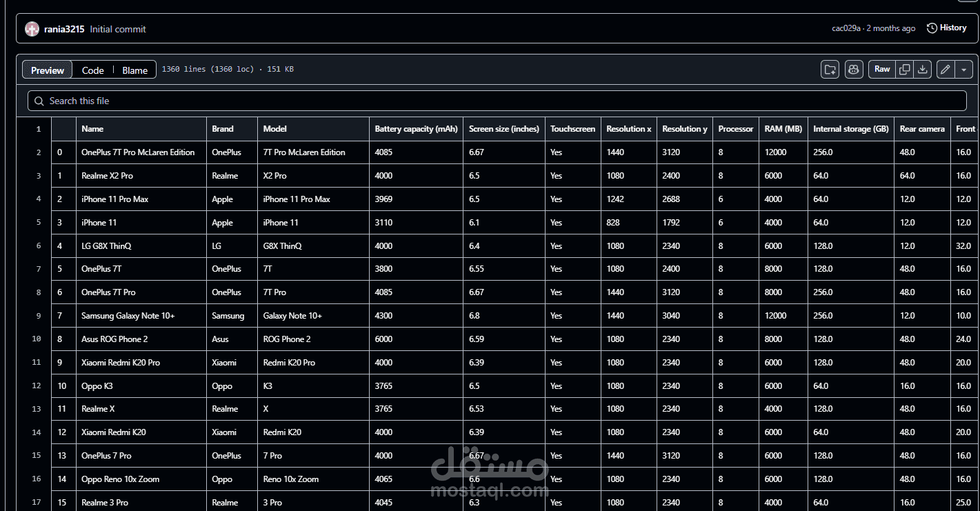Click the RAM (MB) column header
The width and height of the screenshot is (980, 511).
[783, 129]
